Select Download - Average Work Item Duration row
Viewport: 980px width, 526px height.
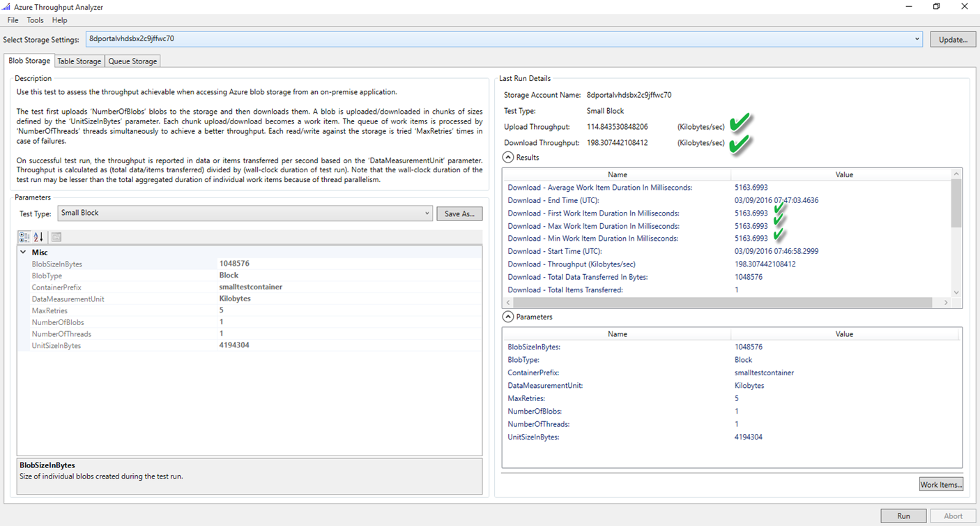pyautogui.click(x=727, y=188)
